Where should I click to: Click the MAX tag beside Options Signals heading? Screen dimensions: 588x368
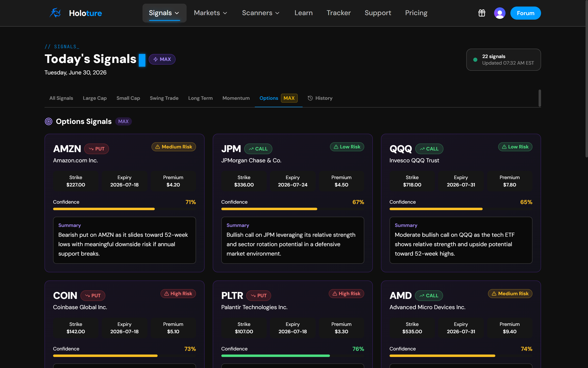124,121
